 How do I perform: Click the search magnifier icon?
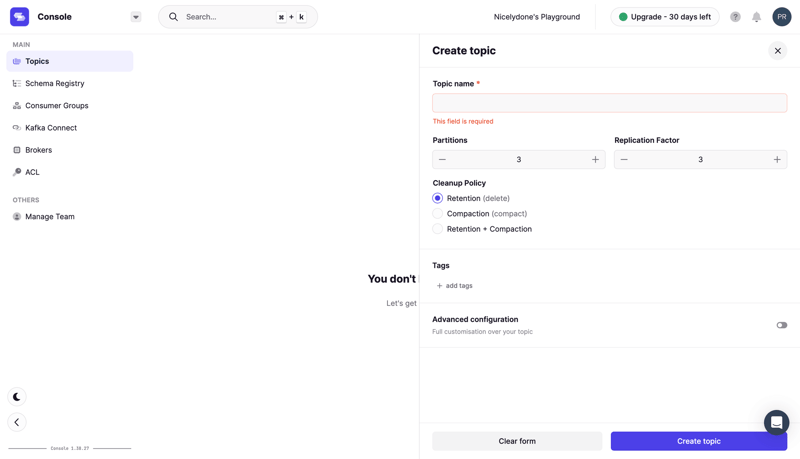tap(173, 17)
